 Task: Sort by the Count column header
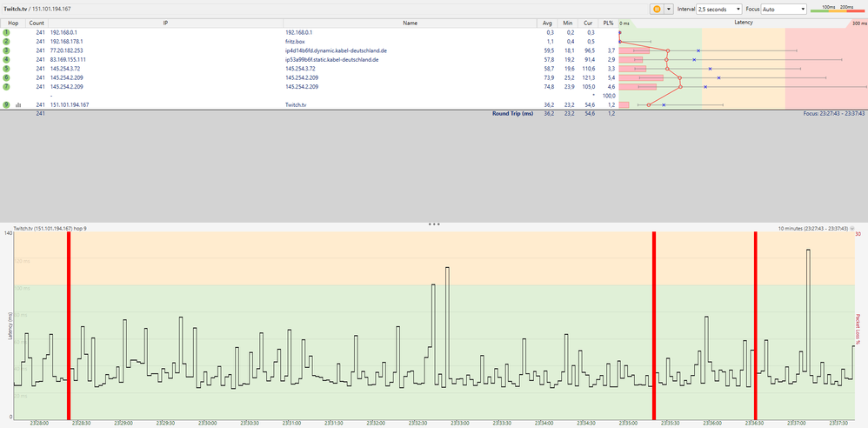click(37, 23)
